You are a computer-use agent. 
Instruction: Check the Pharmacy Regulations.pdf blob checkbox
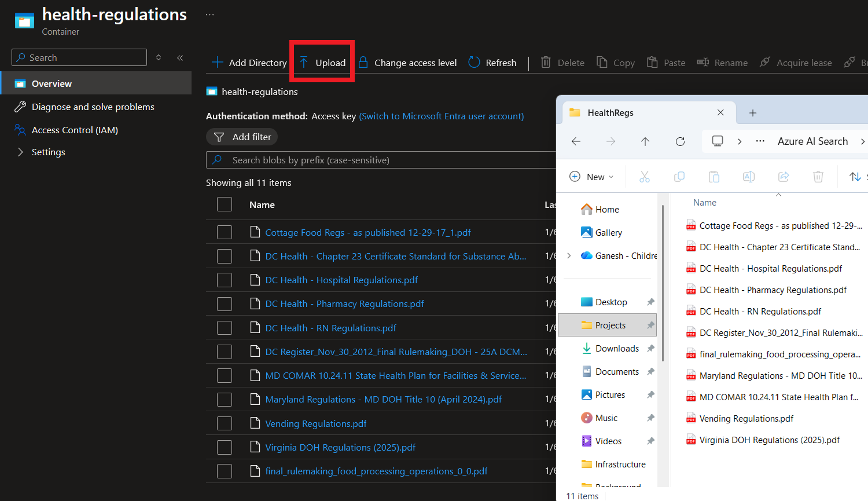(225, 303)
